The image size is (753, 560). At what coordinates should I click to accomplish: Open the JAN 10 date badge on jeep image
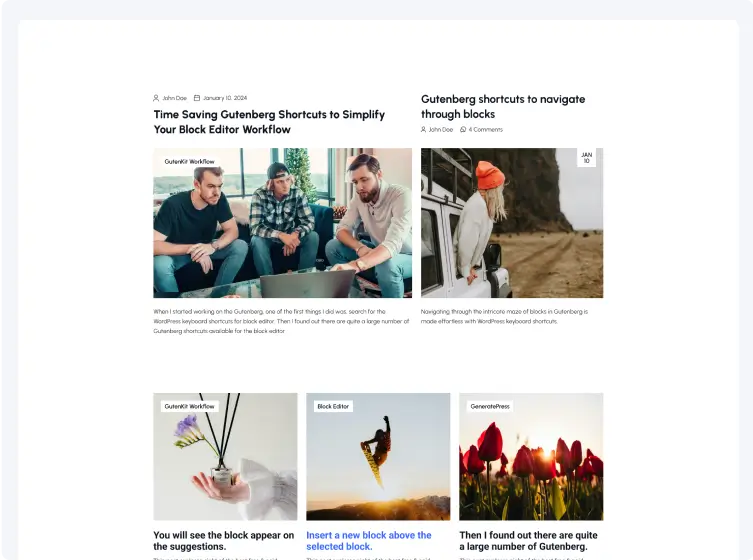pos(586,158)
